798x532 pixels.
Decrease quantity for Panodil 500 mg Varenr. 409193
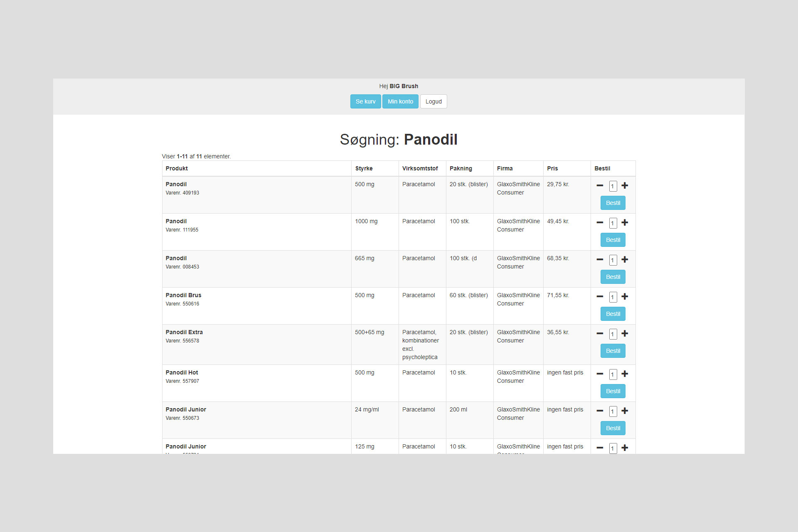pyautogui.click(x=600, y=185)
